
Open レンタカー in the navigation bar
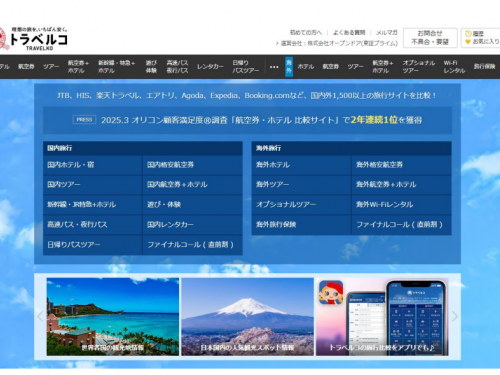pos(210,67)
